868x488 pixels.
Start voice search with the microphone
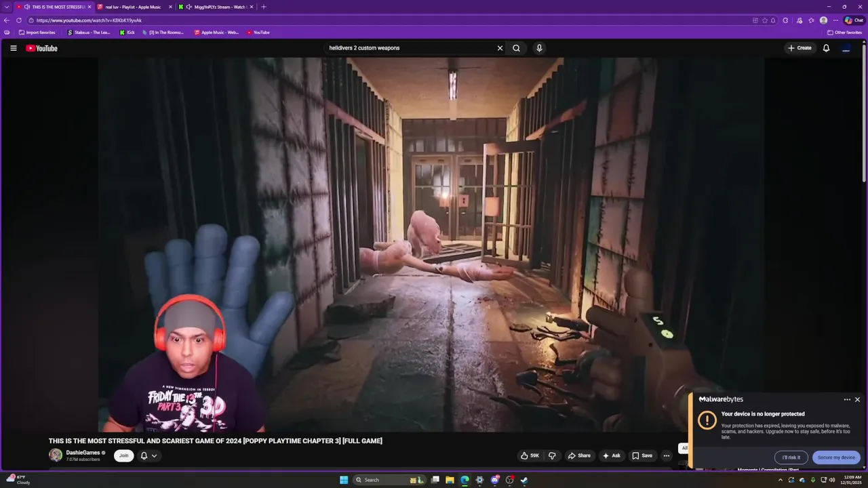[539, 48]
